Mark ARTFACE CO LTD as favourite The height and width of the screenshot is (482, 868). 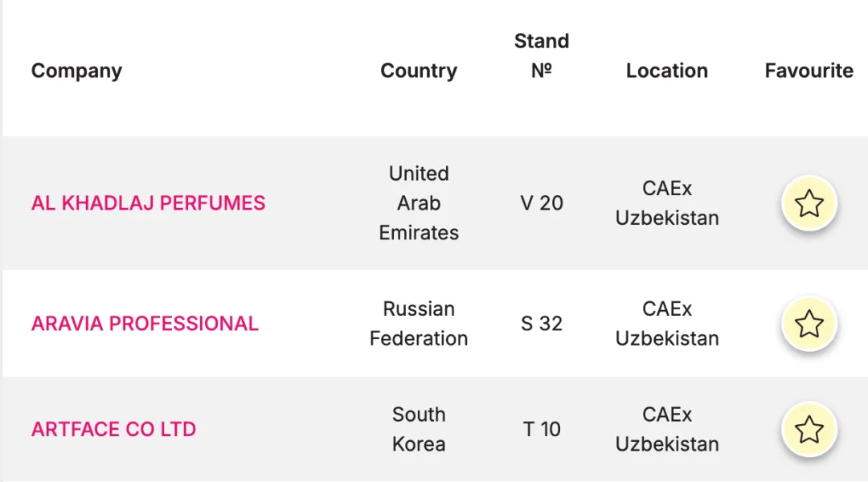coord(809,430)
